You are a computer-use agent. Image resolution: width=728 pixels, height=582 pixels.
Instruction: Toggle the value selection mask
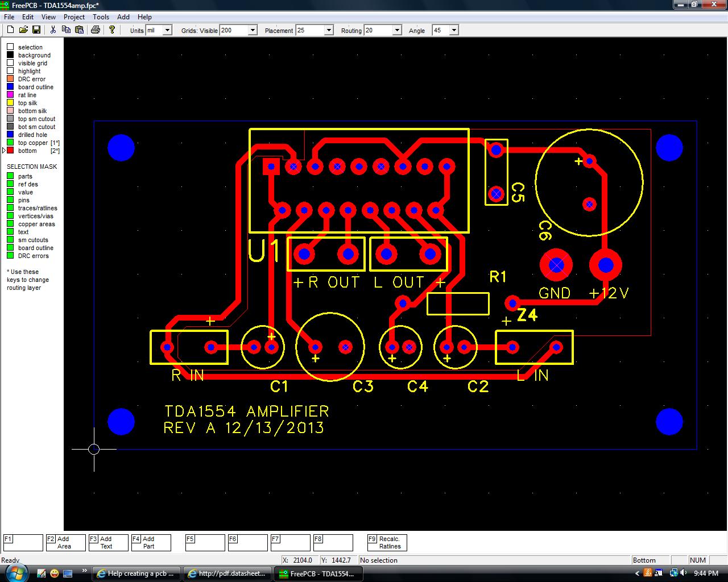tap(10, 192)
